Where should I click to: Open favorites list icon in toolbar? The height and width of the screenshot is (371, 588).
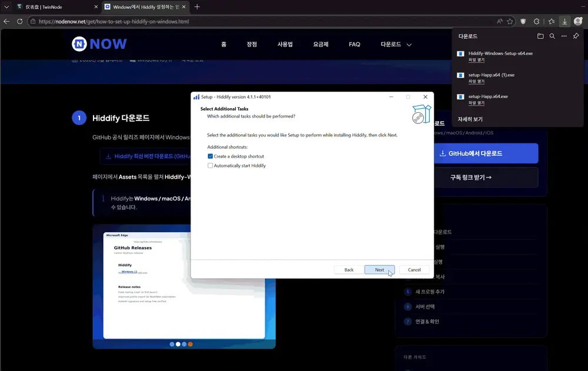pos(552,21)
